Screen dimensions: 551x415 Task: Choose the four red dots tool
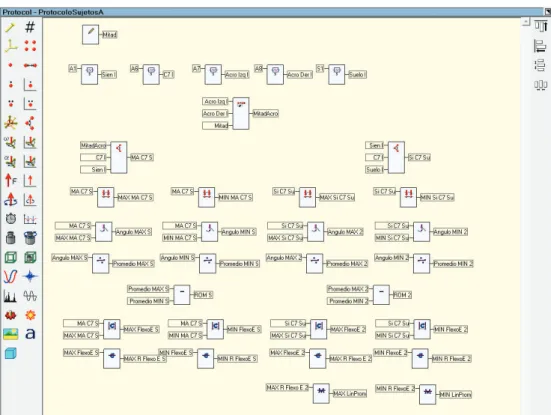click(30, 46)
